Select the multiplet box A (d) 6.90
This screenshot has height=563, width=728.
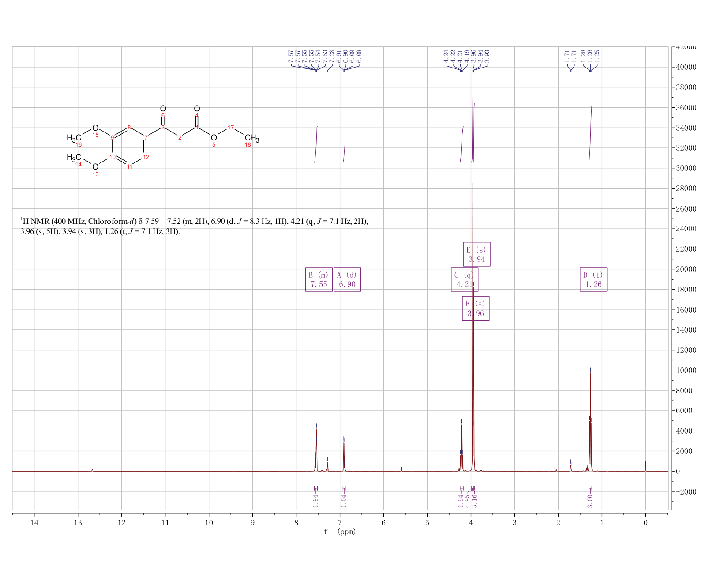point(347,280)
